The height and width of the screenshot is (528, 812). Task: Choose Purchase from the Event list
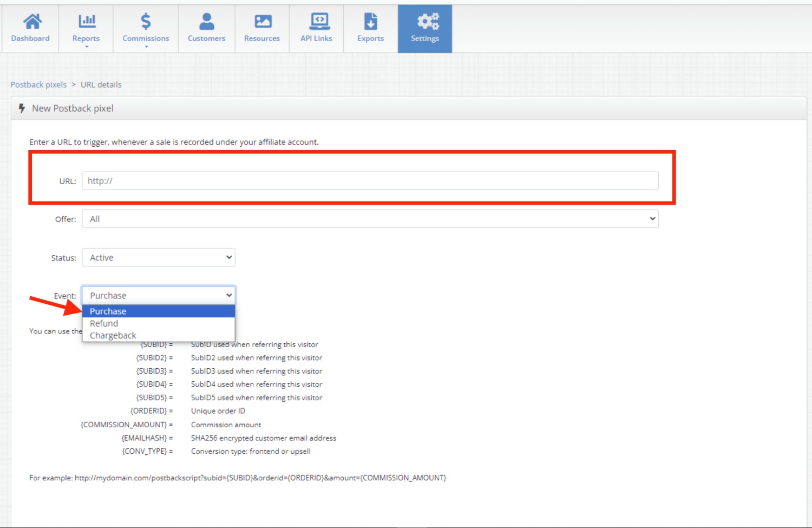point(159,311)
